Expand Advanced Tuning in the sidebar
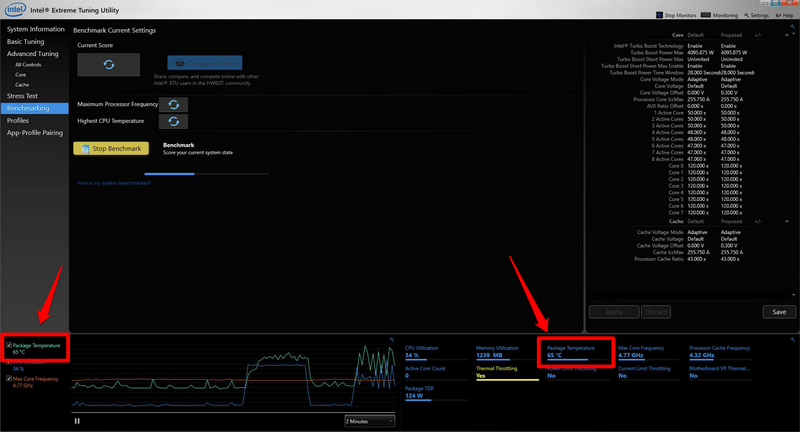The height and width of the screenshot is (432, 800). coord(33,53)
